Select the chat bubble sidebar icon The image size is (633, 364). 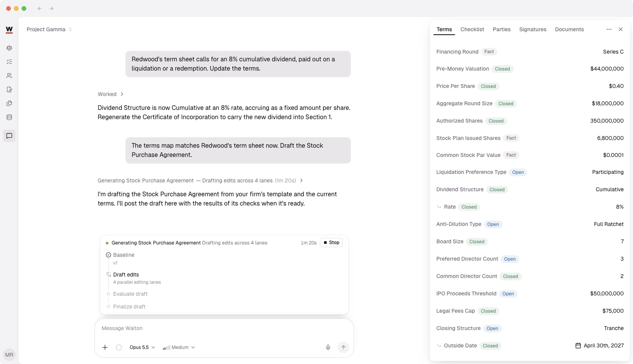coord(9,136)
